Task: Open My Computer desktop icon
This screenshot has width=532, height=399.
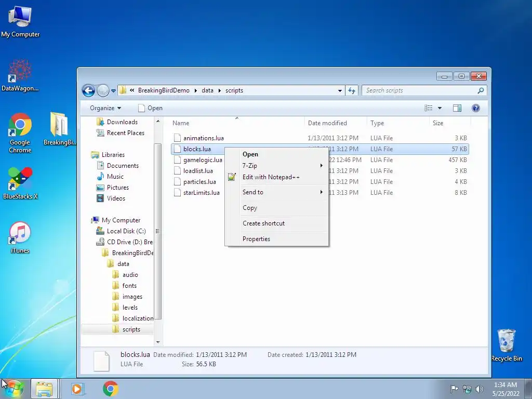Action: tap(20, 21)
